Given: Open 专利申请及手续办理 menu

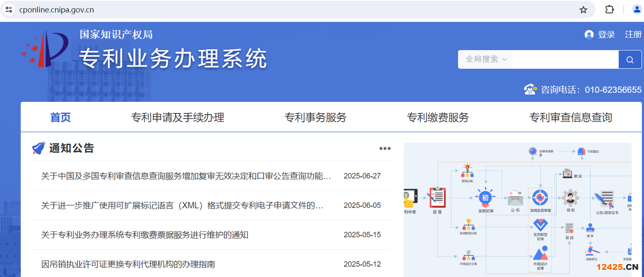Looking at the screenshot, I should pyautogui.click(x=178, y=118).
